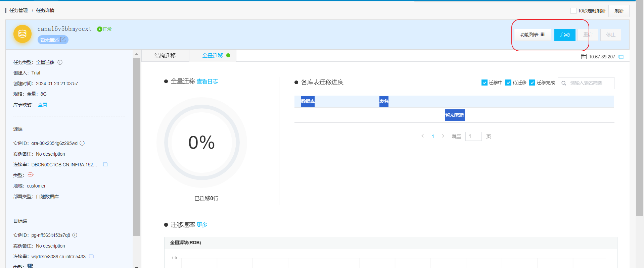The width and height of the screenshot is (644, 268).
Task: Click the 表名 column header
Action: (384, 102)
